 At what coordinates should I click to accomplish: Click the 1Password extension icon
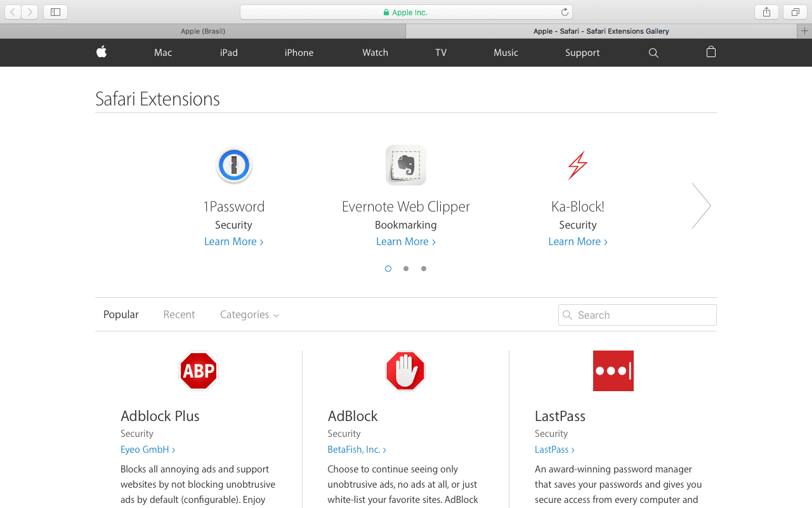234,165
